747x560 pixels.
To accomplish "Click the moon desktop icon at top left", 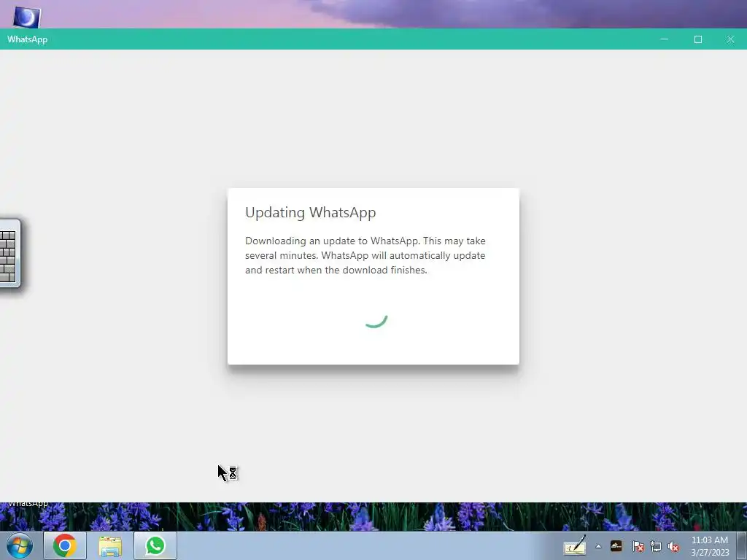I will coord(27,17).
